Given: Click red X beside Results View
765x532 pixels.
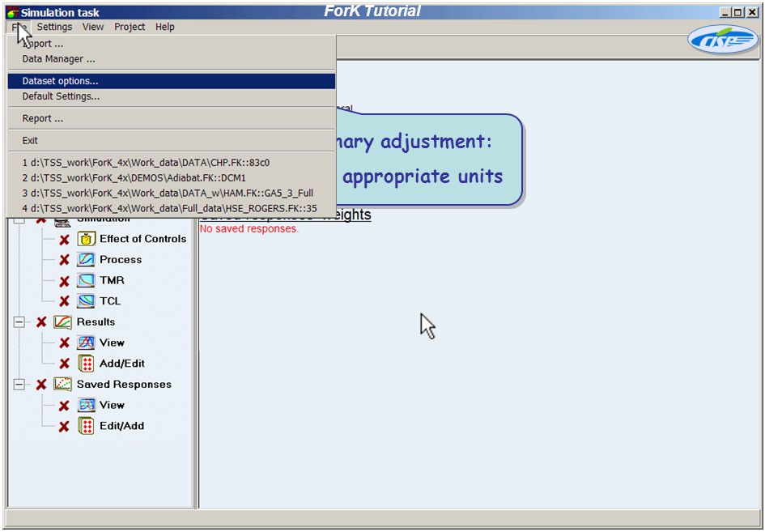Looking at the screenshot, I should coord(65,343).
